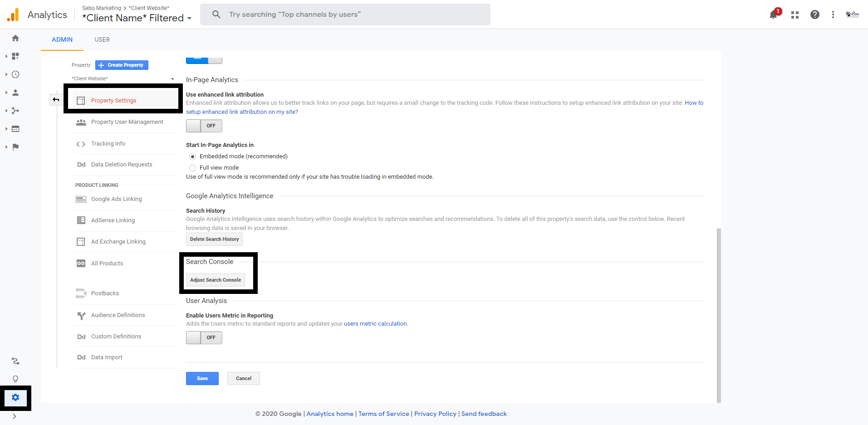
Task: Switch to the USER tab
Action: (x=102, y=40)
